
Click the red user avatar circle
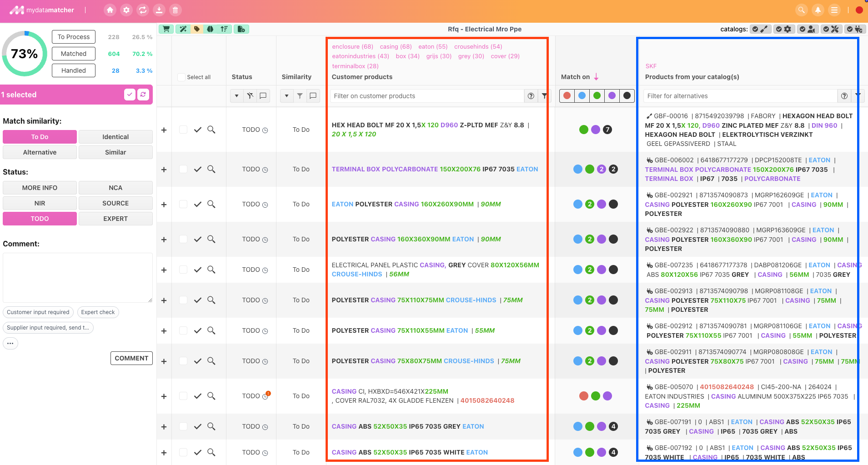859,10
